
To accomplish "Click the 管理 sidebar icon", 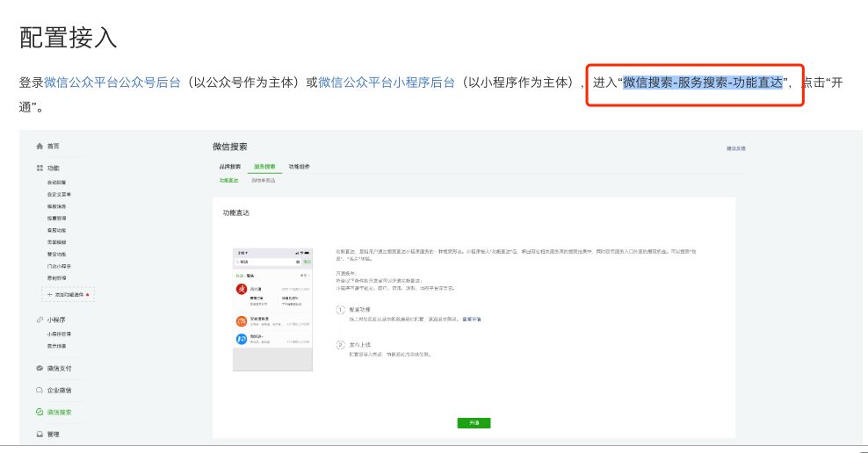I will [40, 435].
